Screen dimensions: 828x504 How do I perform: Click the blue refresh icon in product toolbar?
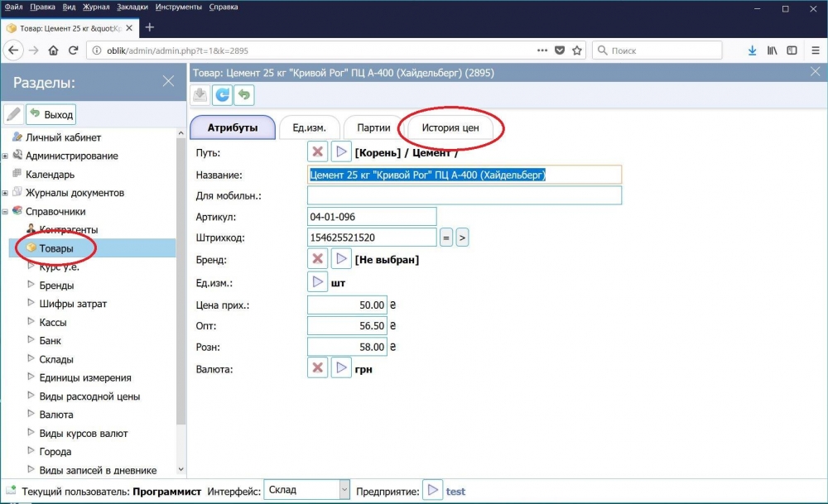222,95
